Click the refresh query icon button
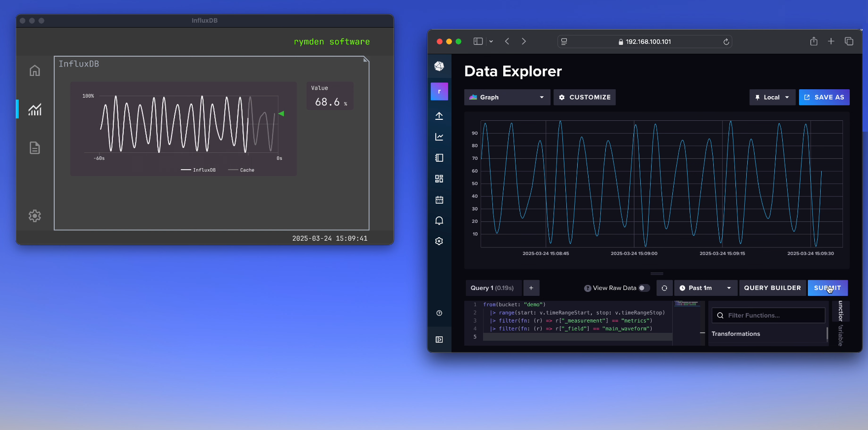 click(x=664, y=288)
